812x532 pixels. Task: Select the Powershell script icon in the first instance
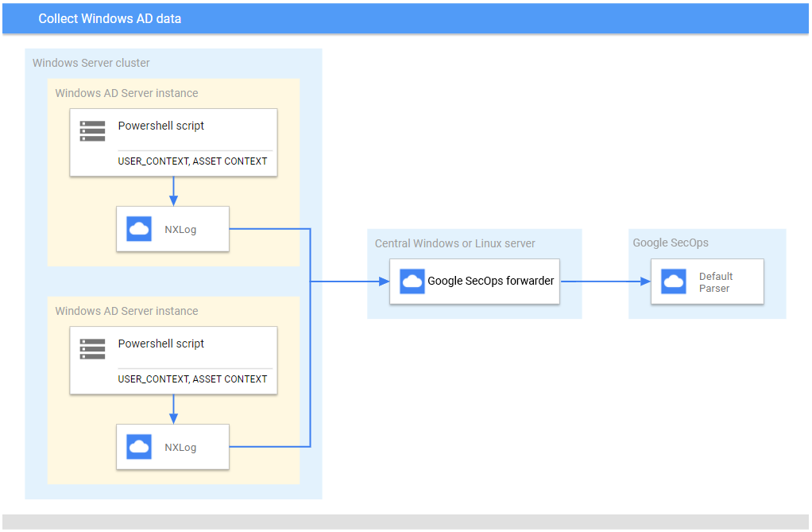tap(91, 131)
